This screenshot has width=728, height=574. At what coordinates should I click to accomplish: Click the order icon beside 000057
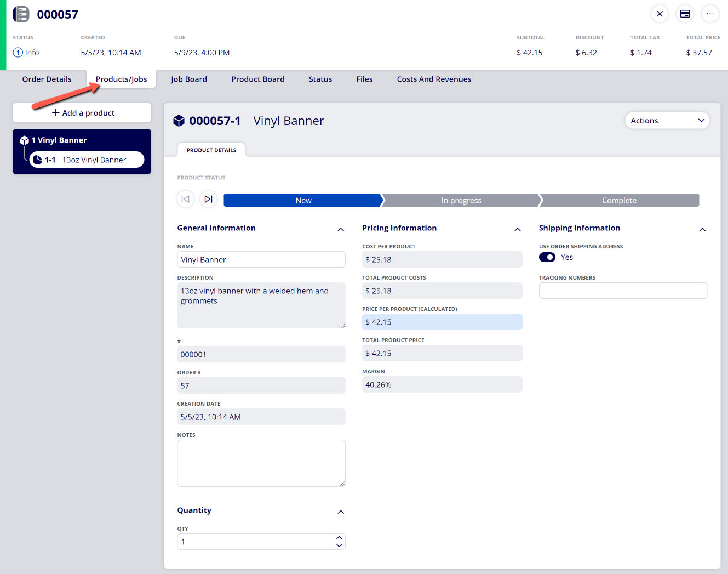click(21, 14)
